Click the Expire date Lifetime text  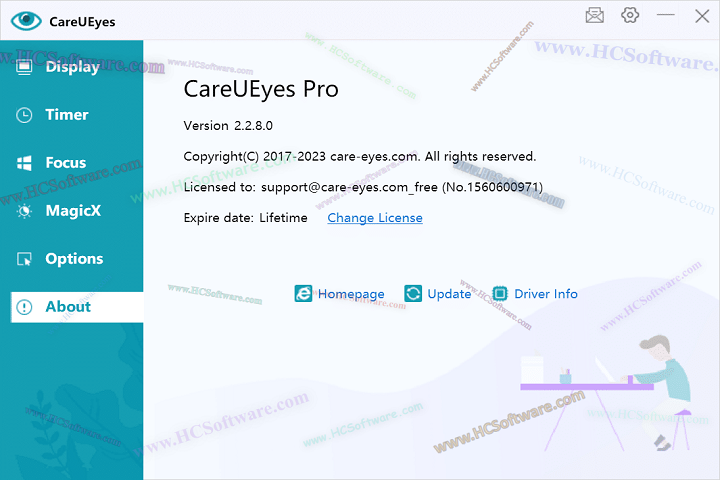[246, 218]
